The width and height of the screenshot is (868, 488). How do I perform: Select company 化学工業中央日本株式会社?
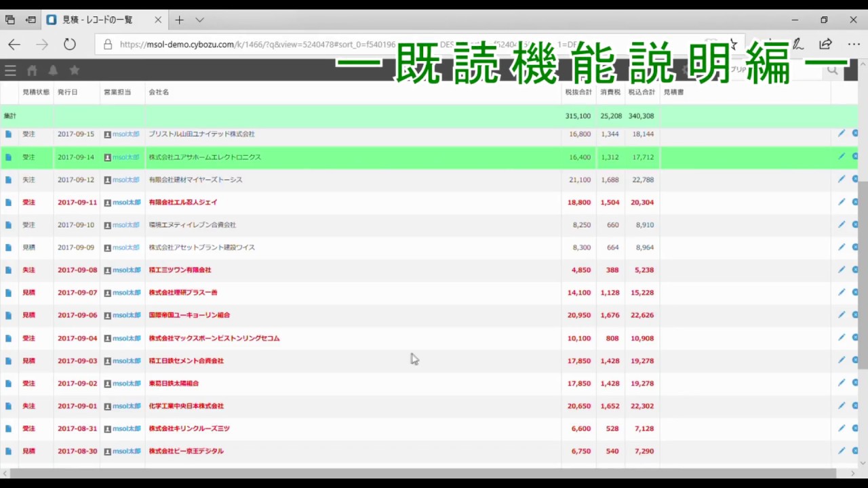(x=186, y=406)
